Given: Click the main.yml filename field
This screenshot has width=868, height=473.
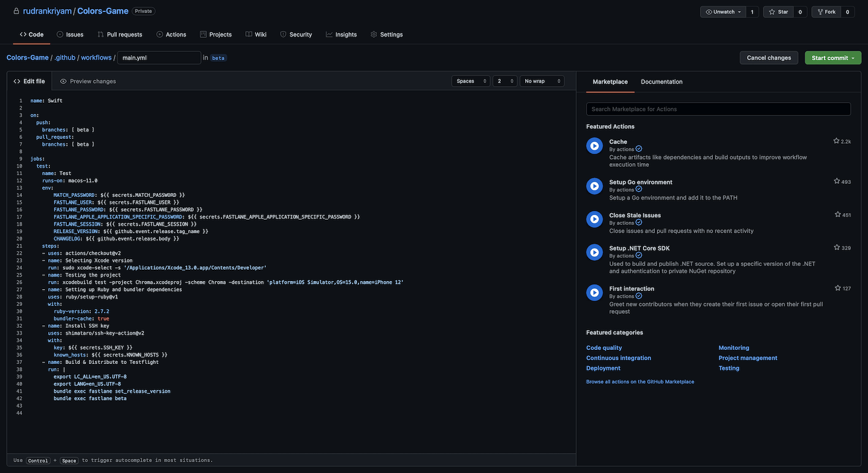Looking at the screenshot, I should [159, 57].
